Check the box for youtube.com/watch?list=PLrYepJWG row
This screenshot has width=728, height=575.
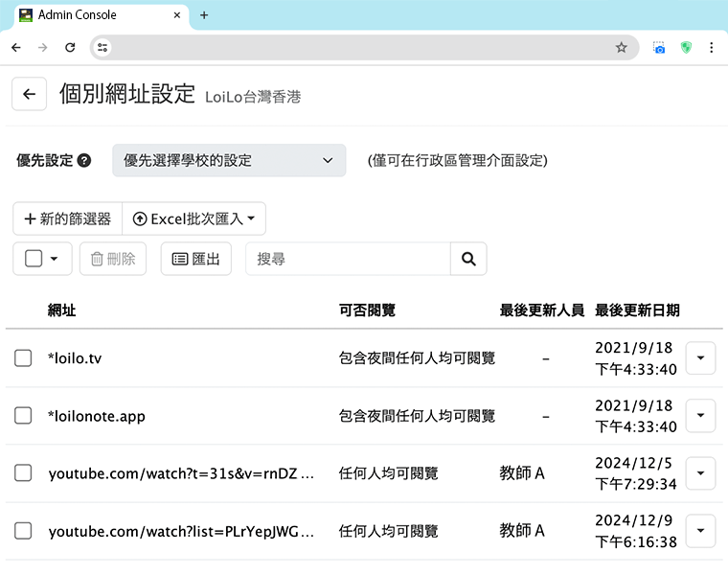click(23, 531)
